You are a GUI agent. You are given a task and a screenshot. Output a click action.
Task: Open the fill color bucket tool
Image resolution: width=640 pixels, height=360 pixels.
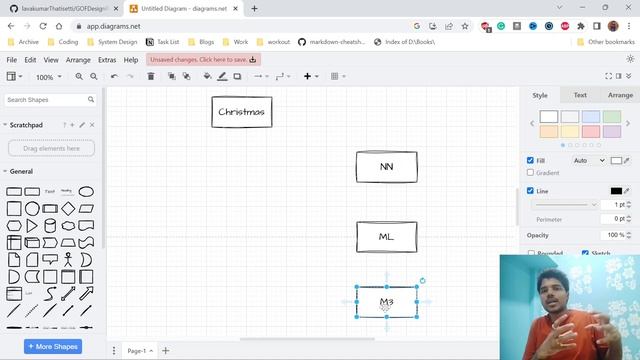coord(207,76)
